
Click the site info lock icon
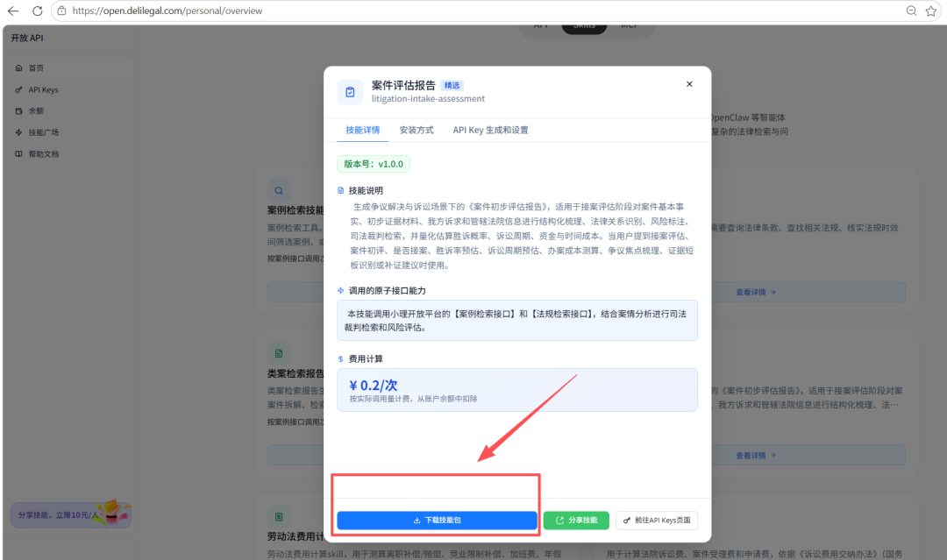click(x=61, y=11)
